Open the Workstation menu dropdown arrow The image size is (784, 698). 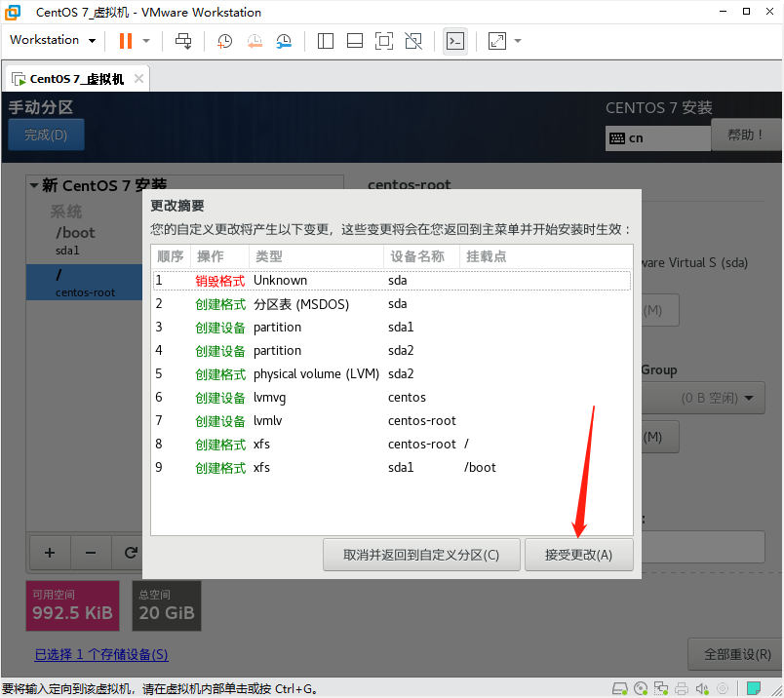[x=92, y=41]
